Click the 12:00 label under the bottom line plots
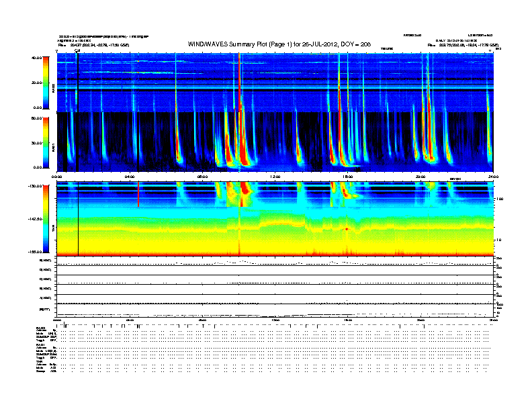 (x=275, y=320)
